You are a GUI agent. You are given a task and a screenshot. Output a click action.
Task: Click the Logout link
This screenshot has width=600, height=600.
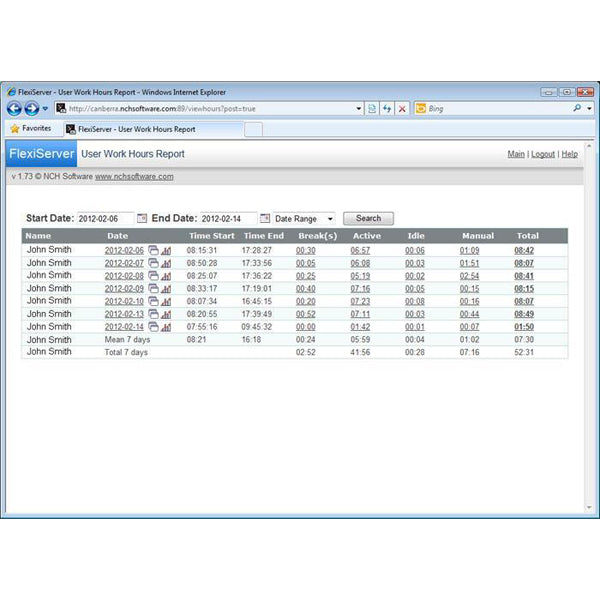pyautogui.click(x=542, y=155)
